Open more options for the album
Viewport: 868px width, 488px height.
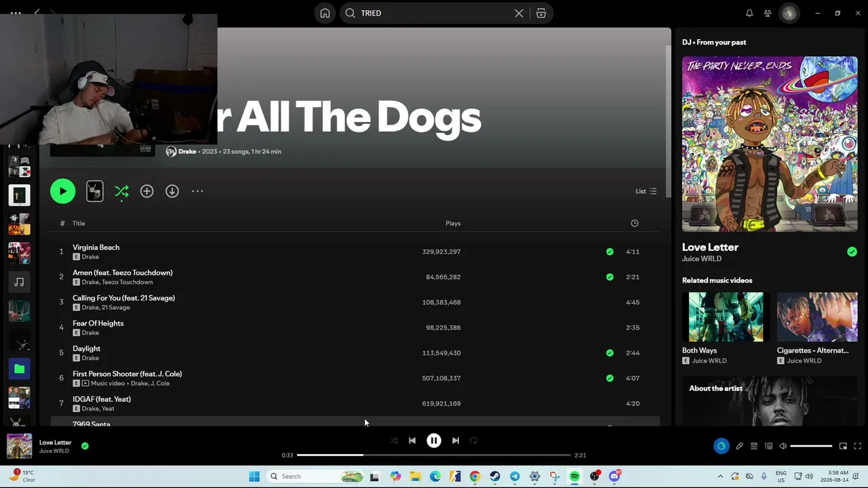(197, 191)
